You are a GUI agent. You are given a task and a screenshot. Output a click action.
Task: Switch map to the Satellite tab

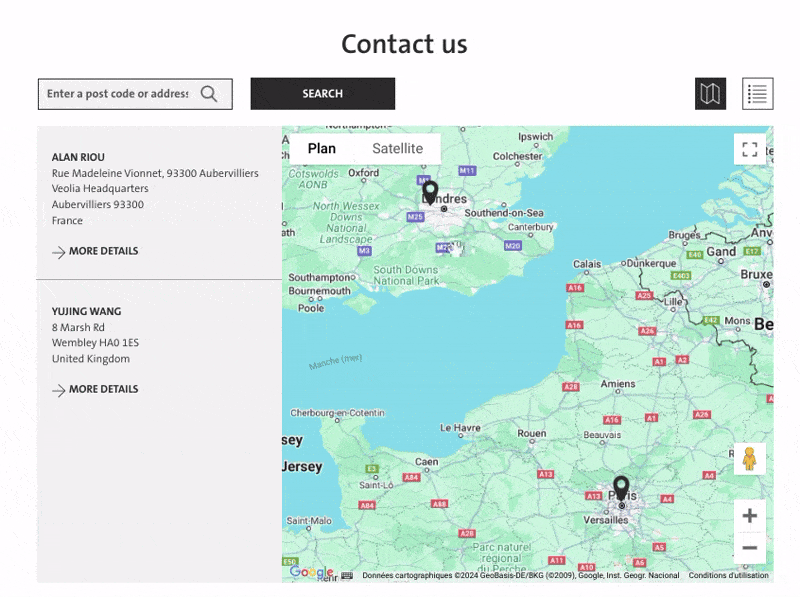[397, 148]
